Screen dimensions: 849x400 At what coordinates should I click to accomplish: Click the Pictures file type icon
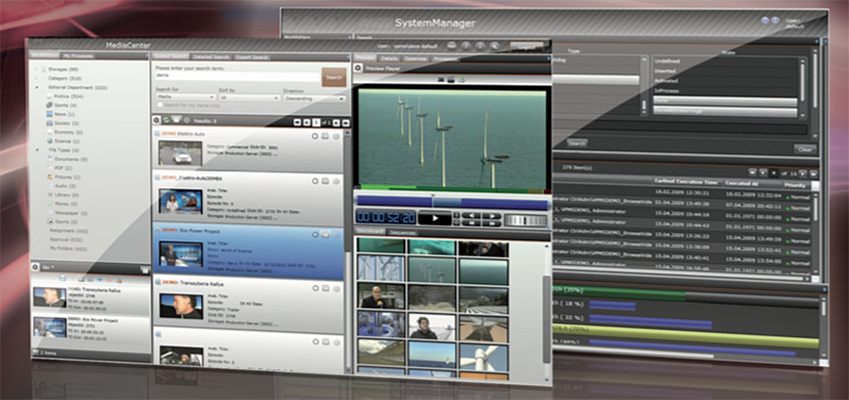(x=49, y=177)
